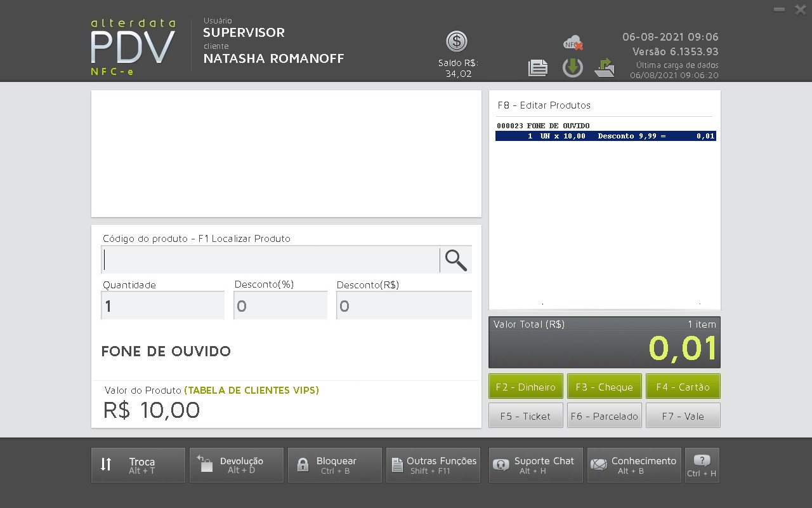Select F6 - Parcelado payment

click(x=605, y=416)
